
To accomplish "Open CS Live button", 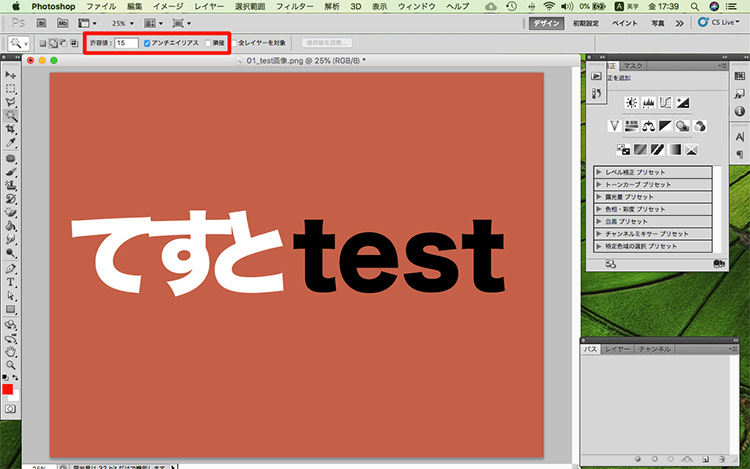I will pos(718,22).
